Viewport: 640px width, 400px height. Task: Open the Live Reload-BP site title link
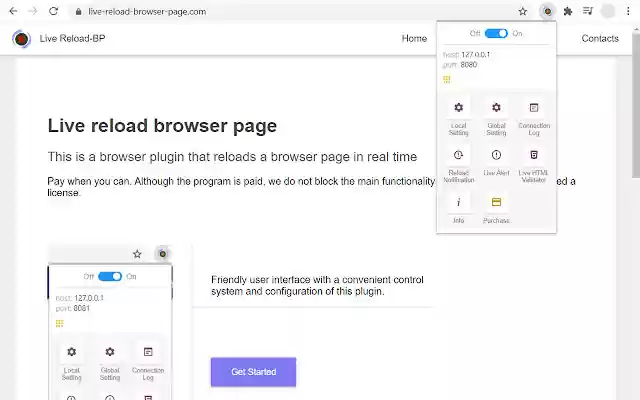click(x=72, y=38)
